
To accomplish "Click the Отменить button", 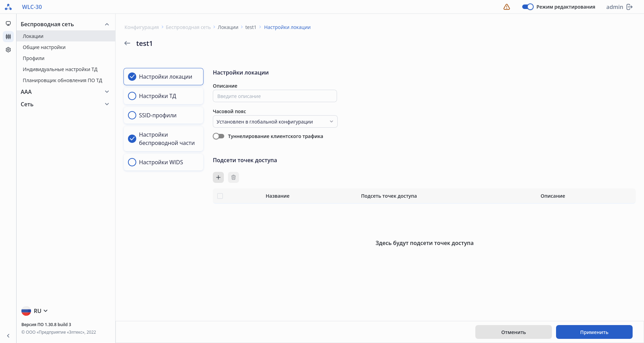I will click(513, 332).
